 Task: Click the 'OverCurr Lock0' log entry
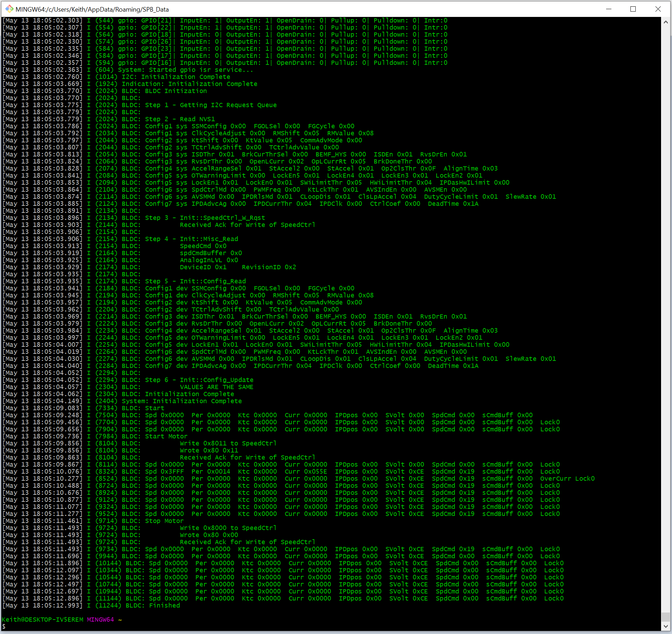[x=567, y=479]
